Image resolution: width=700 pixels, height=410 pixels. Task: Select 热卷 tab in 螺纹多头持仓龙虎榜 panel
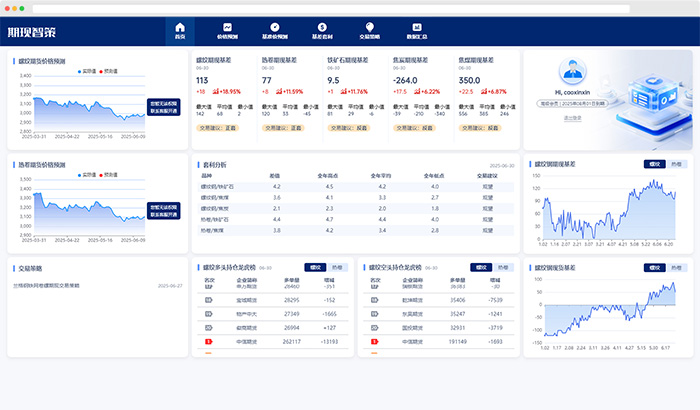(339, 267)
